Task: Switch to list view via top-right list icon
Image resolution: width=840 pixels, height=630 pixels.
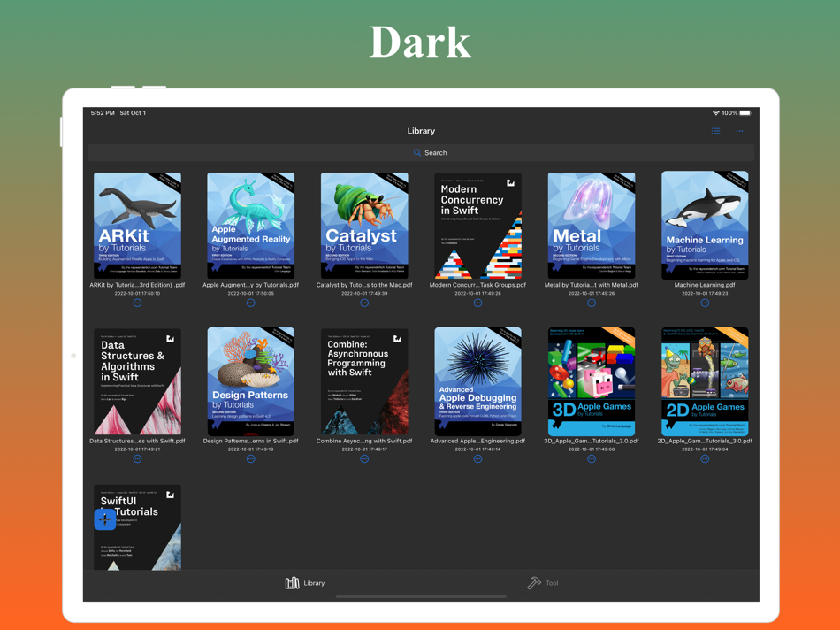Action: [715, 131]
